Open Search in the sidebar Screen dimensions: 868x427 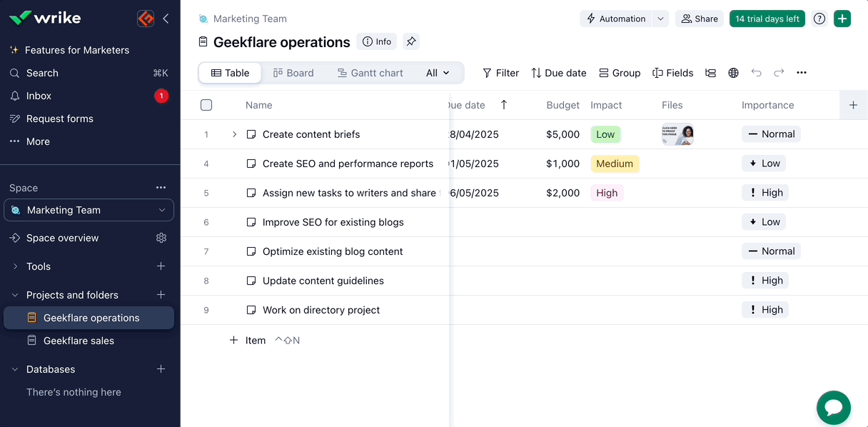pyautogui.click(x=42, y=73)
